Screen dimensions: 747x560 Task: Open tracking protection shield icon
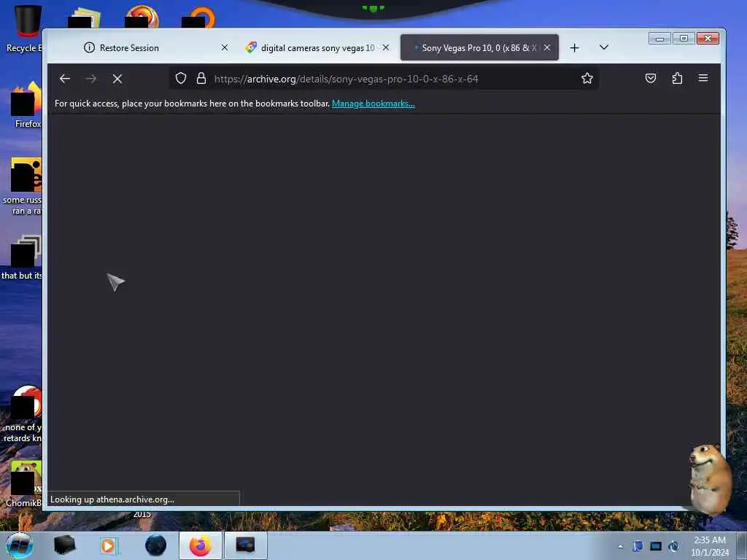click(181, 78)
